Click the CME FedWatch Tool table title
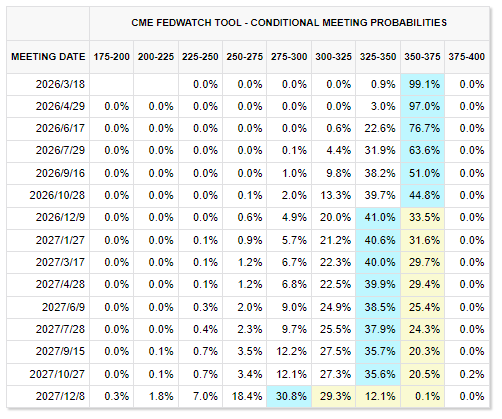This screenshot has width=502, height=419. tap(289, 23)
